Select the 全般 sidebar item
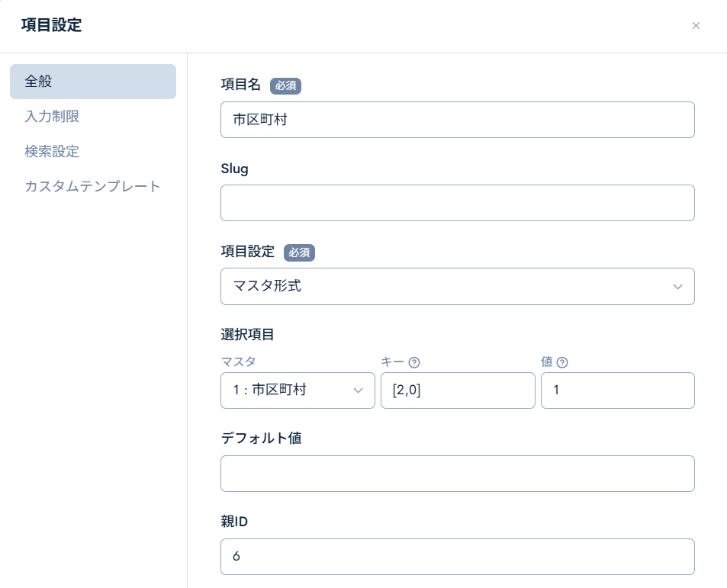Viewport: 727px width, 588px height. point(39,82)
